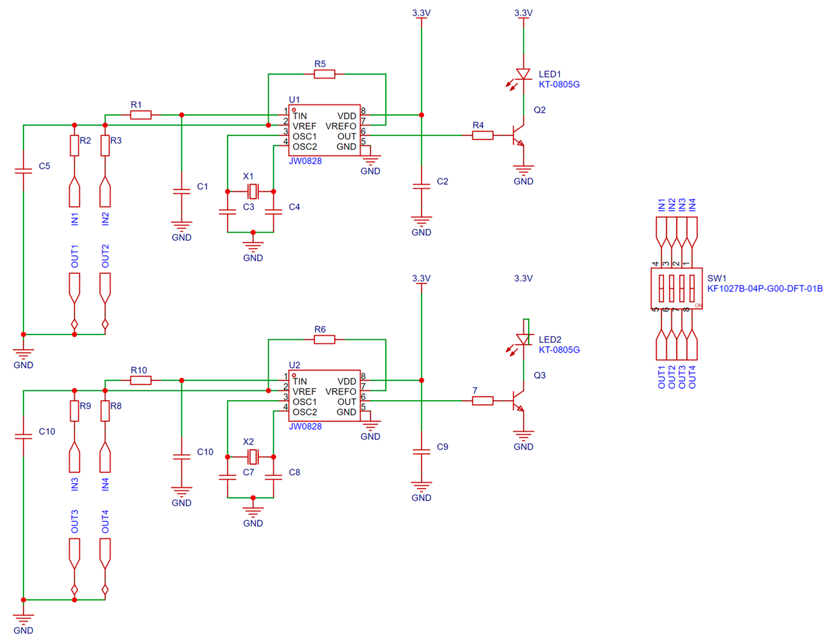Select the OUT3 port symbol in lower circuit

click(74, 554)
